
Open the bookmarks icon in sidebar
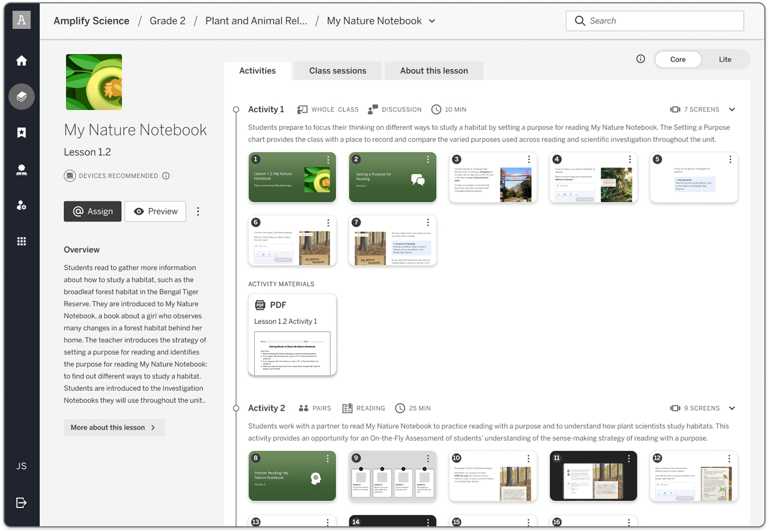pos(21,133)
